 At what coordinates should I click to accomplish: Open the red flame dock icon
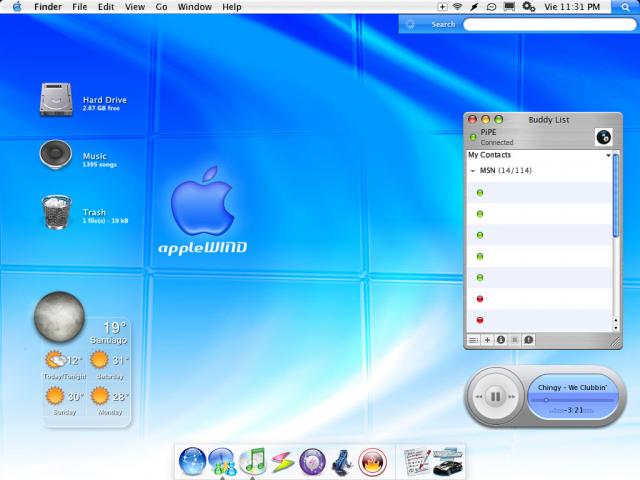tap(372, 462)
